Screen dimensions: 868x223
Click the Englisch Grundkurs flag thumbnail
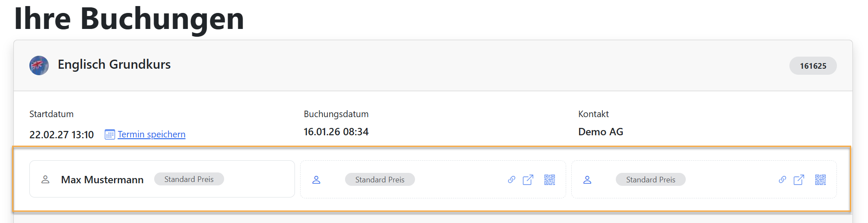point(39,65)
